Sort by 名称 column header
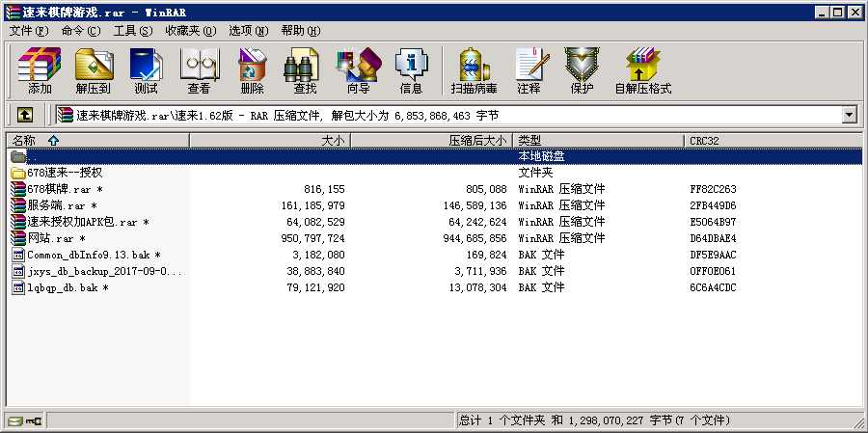The image size is (868, 433). [97, 141]
